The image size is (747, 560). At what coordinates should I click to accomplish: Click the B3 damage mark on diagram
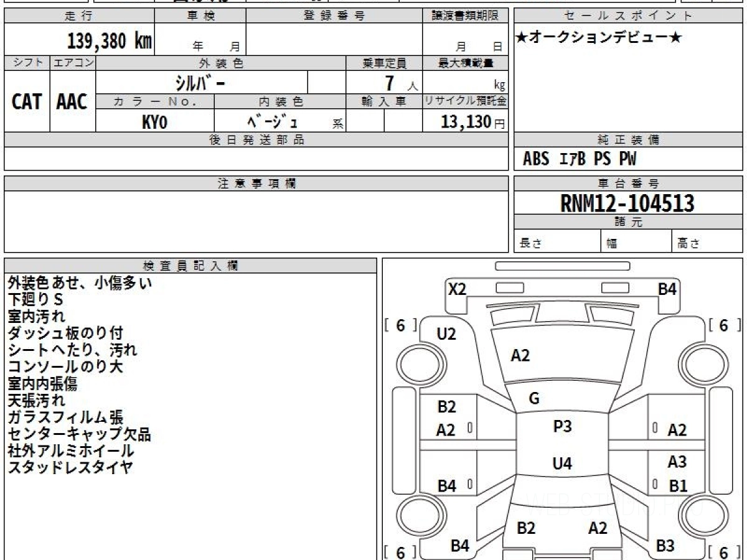(665, 546)
